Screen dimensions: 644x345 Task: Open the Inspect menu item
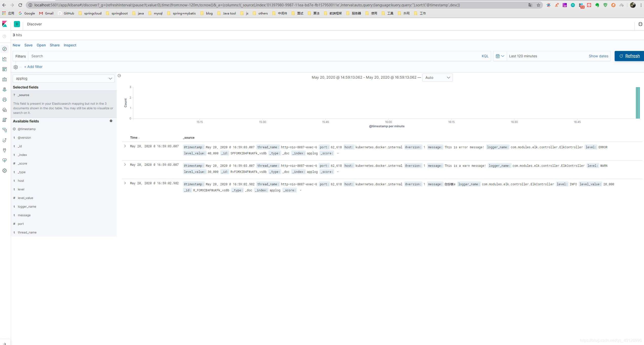click(70, 45)
